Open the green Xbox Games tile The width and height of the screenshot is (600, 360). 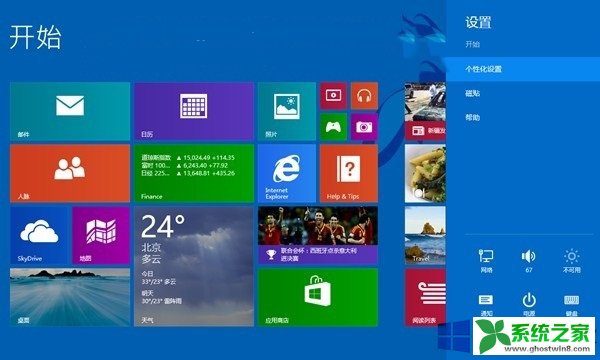click(333, 127)
